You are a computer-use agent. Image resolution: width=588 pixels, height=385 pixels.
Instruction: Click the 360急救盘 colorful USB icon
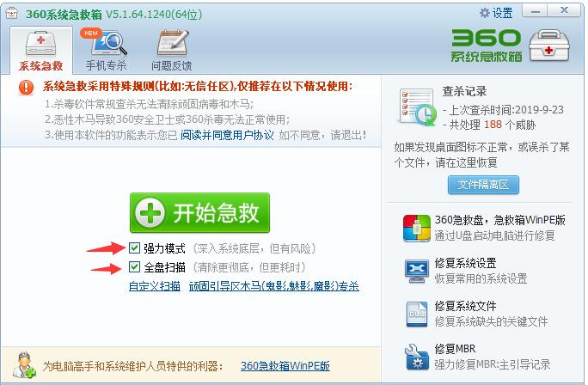(x=416, y=228)
